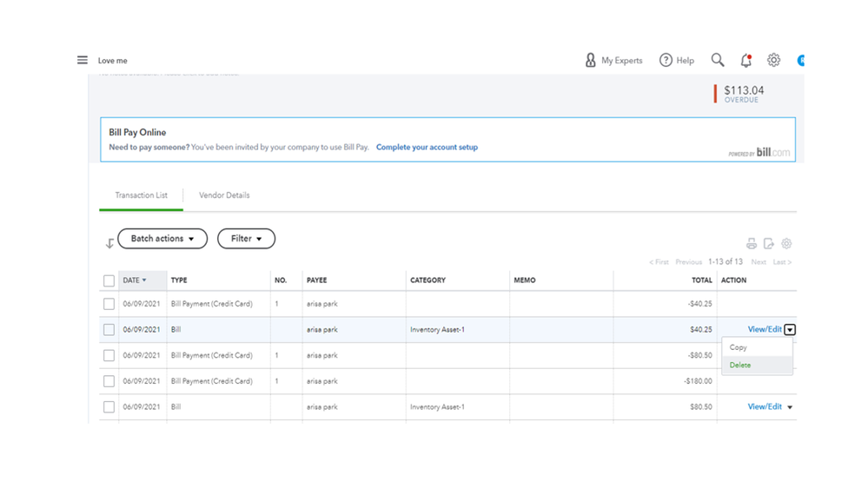Open the notifications bell
This screenshot has height=488, width=868.
(745, 60)
